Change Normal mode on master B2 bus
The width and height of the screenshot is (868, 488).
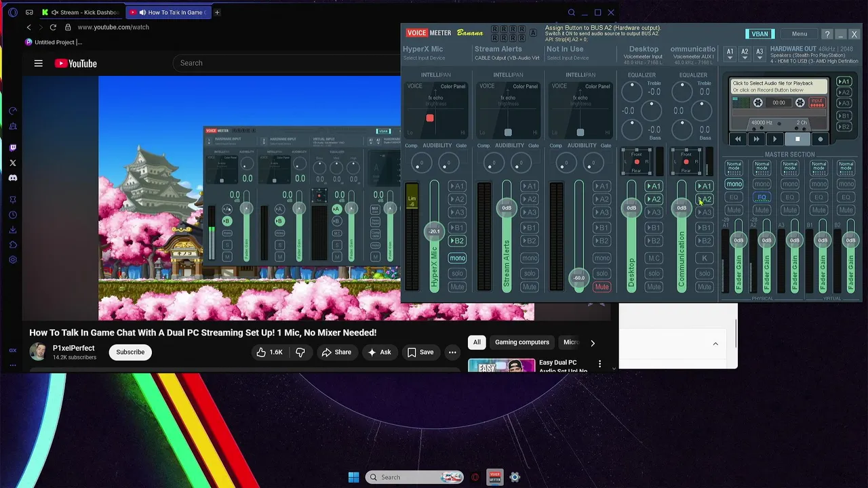846,167
